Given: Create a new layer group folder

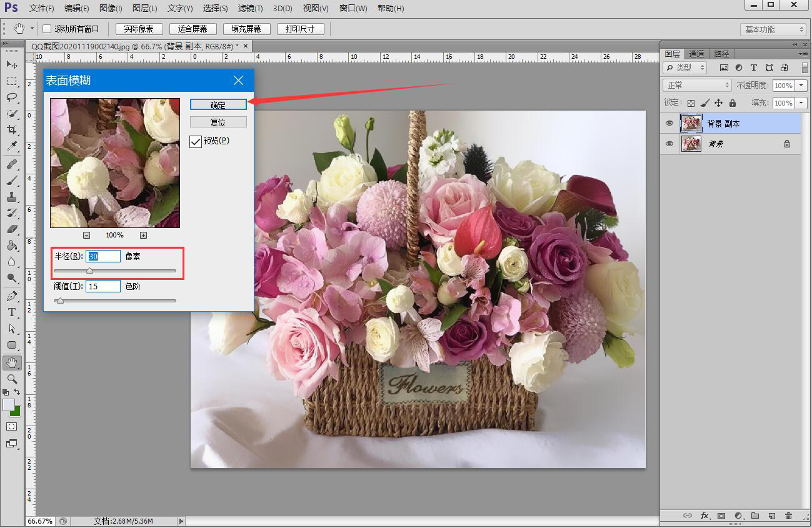Looking at the screenshot, I should (x=755, y=516).
